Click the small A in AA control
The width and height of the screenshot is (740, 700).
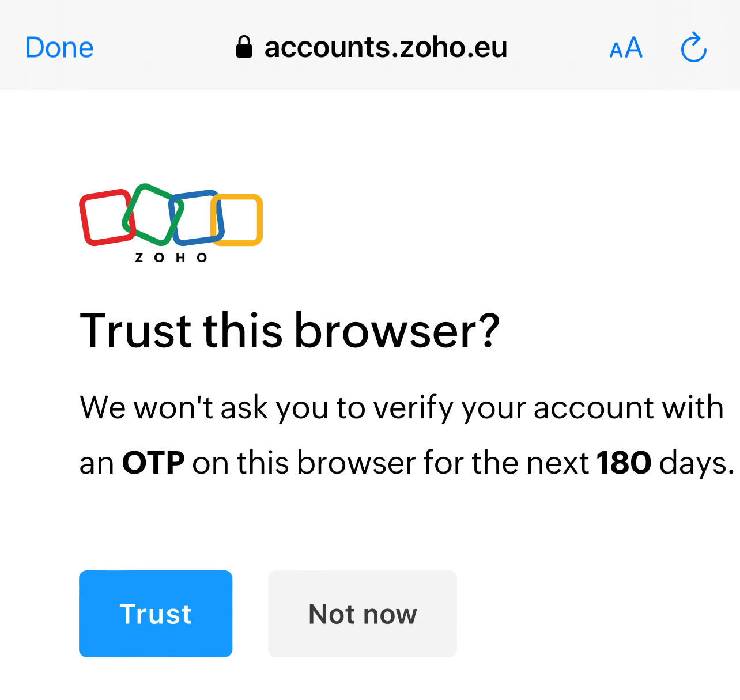point(616,51)
